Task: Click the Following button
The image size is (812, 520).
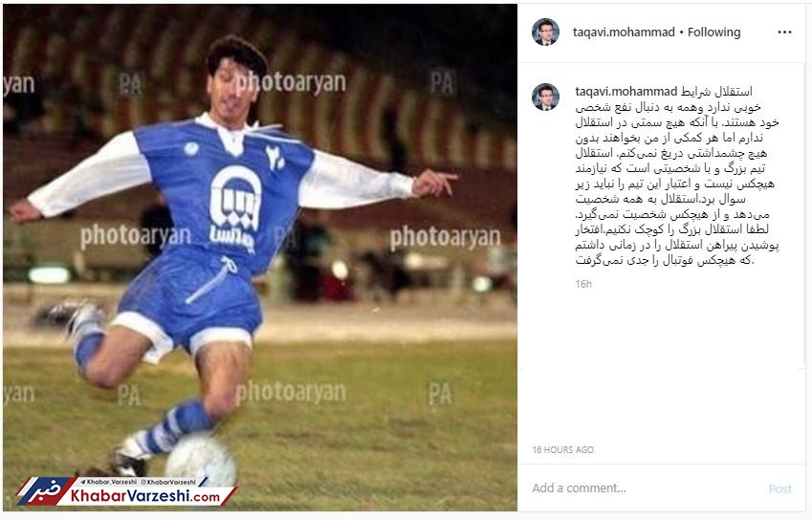Action: pyautogui.click(x=713, y=32)
